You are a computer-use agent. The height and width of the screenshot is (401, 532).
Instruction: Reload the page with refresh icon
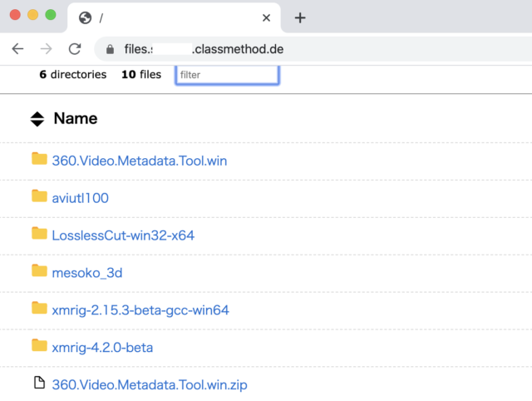(x=75, y=49)
